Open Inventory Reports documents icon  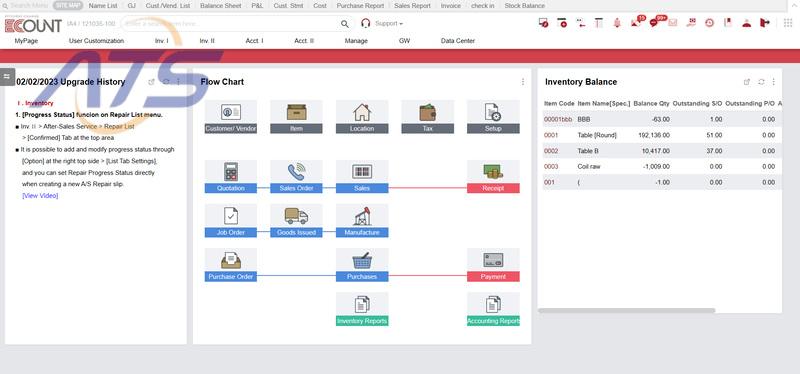(362, 304)
